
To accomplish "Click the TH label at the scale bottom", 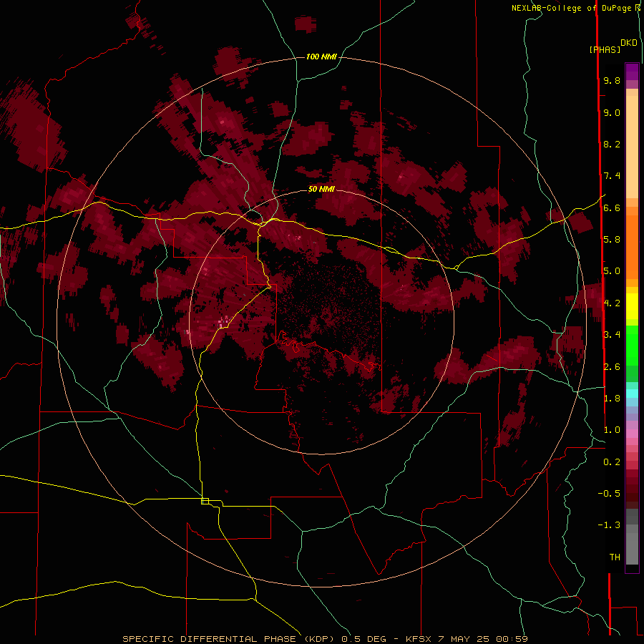I will pyautogui.click(x=615, y=557).
